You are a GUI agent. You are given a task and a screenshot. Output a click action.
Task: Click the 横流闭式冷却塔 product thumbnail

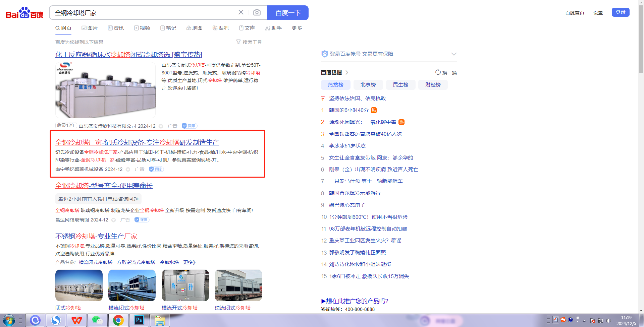(132, 285)
